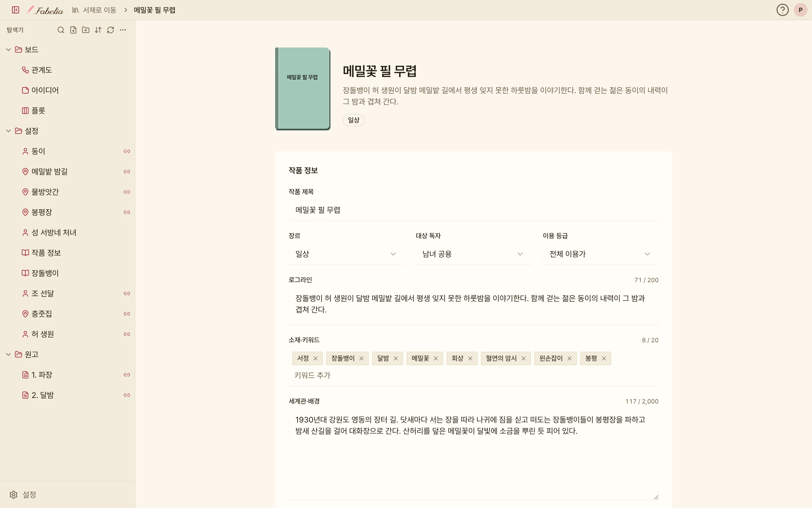The width and height of the screenshot is (812, 508).
Task: Click the 로그라인 text area
Action: (473, 306)
